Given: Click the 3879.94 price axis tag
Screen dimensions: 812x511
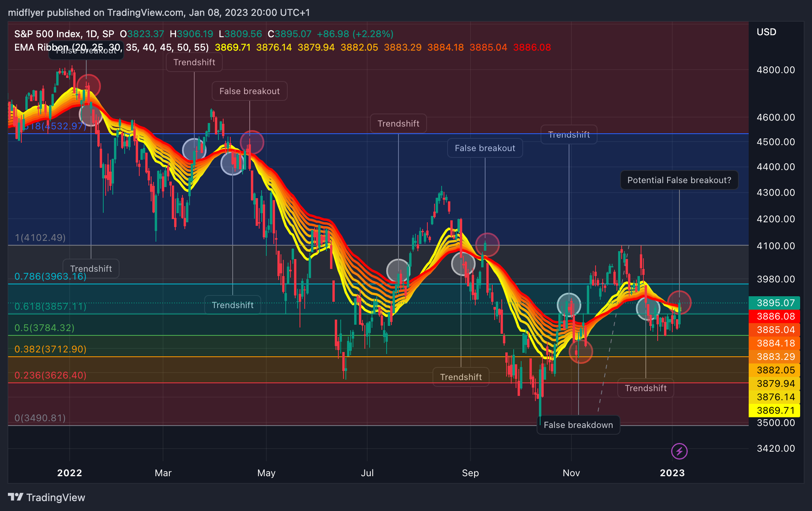Looking at the screenshot, I should tap(774, 384).
